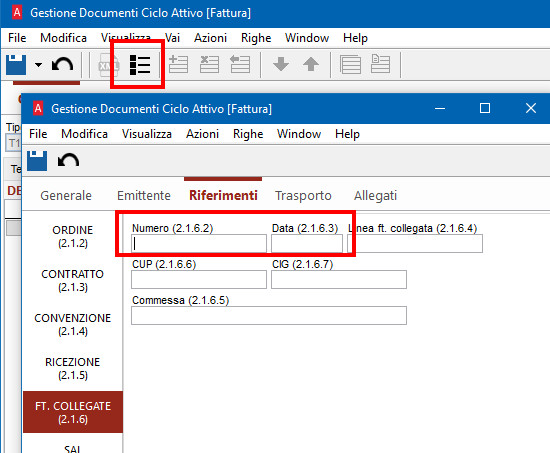
Task: Open the save dropdown arrow in back window
Action: tap(38, 65)
